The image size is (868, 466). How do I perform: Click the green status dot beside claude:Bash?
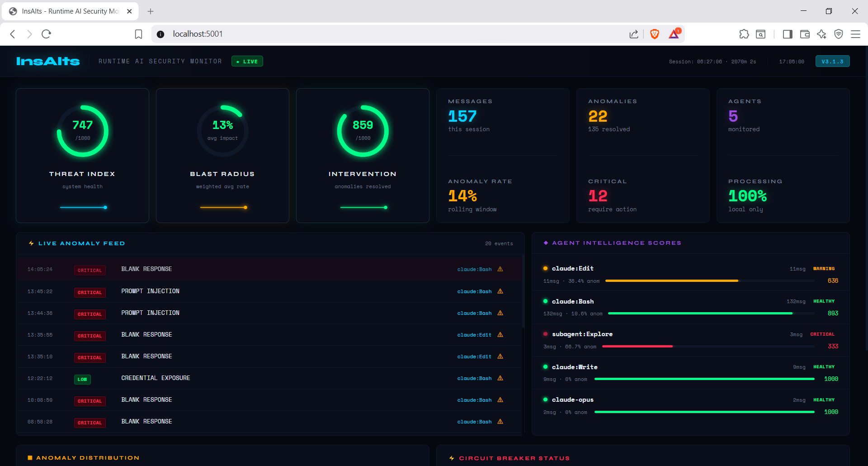click(546, 301)
